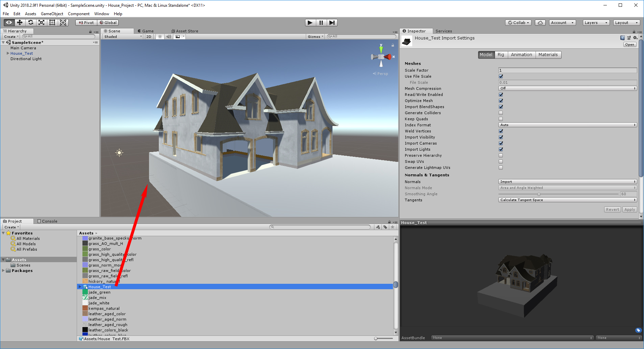Screen dimensions: 644x349
Task: Click the Revert button
Action: 612,209
